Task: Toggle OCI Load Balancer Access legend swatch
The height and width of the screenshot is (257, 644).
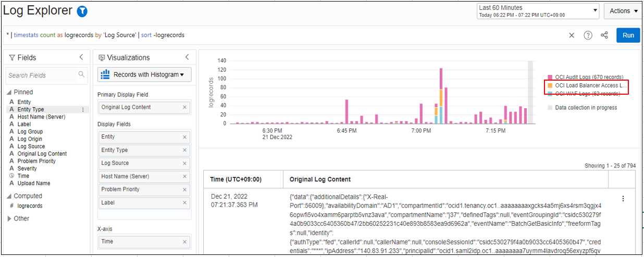Action: (x=550, y=85)
